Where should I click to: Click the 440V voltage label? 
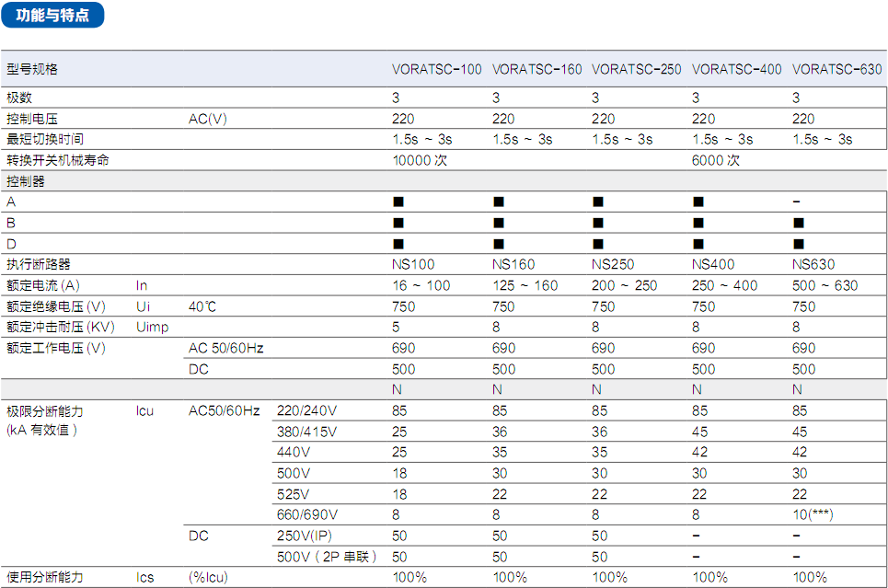click(x=294, y=452)
